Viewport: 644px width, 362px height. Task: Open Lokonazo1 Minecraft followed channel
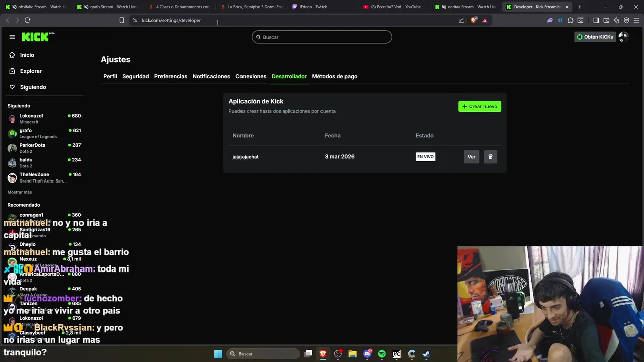point(44,119)
